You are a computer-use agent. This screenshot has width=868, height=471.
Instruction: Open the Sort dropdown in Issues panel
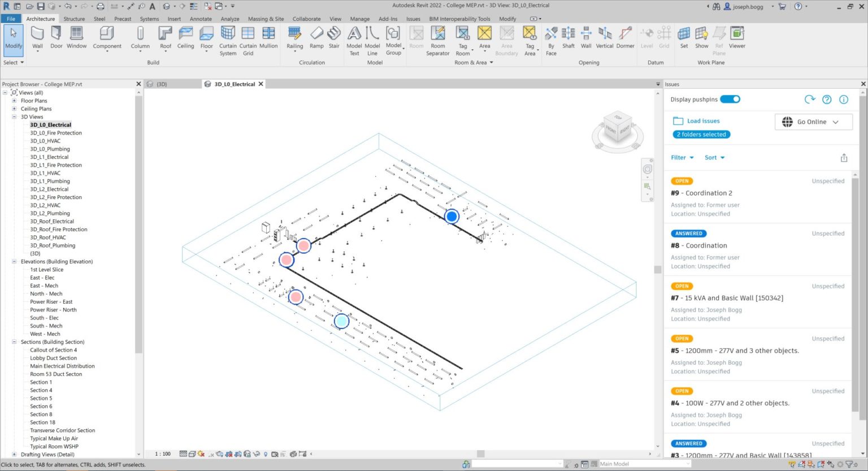(x=714, y=157)
